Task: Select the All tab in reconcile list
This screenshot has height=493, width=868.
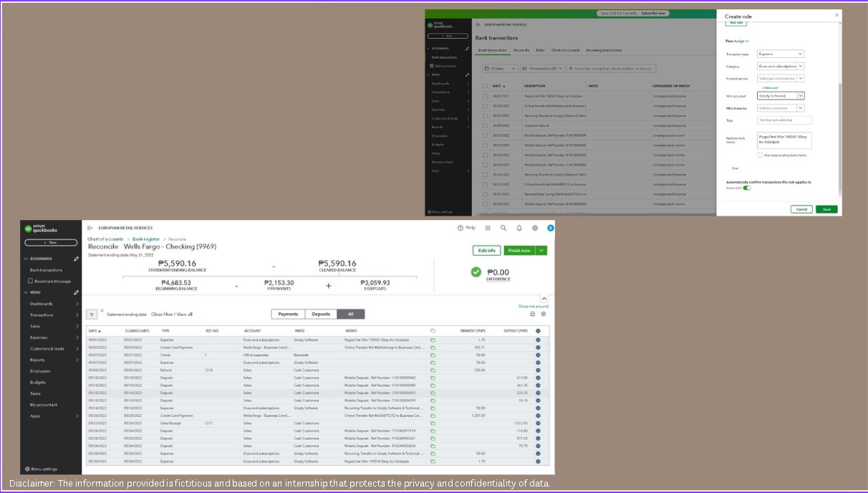Action: 351,314
